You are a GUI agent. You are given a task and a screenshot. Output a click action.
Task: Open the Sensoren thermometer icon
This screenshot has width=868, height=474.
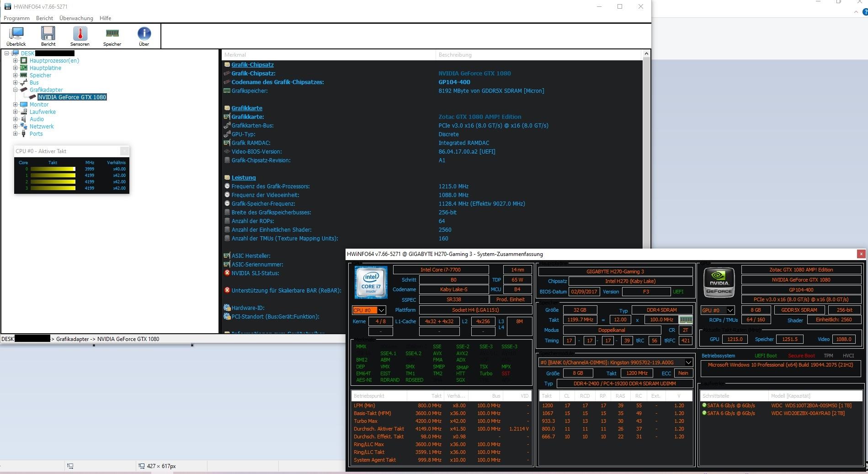click(80, 33)
